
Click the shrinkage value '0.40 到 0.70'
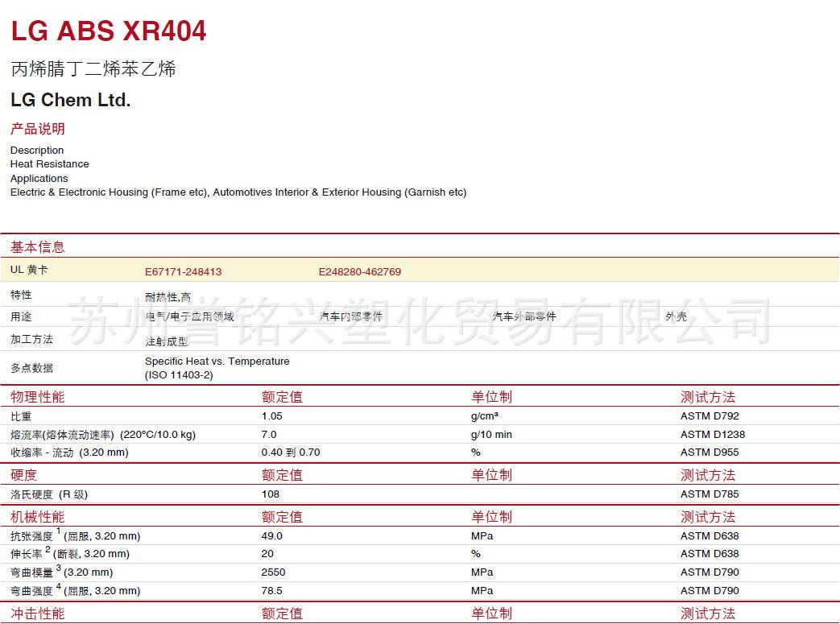coord(291,453)
